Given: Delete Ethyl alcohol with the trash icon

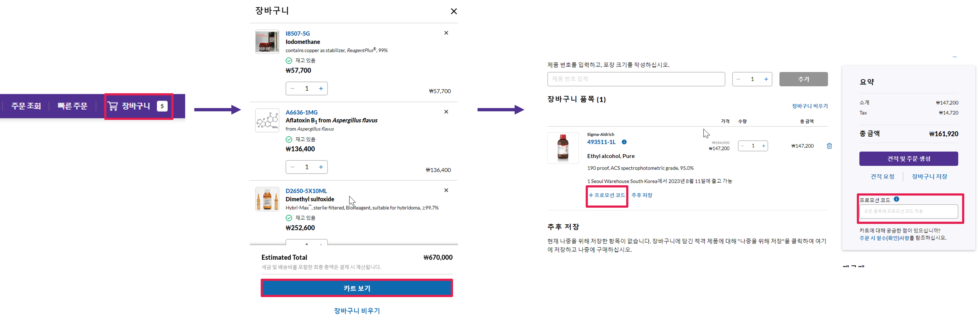Looking at the screenshot, I should [829, 146].
